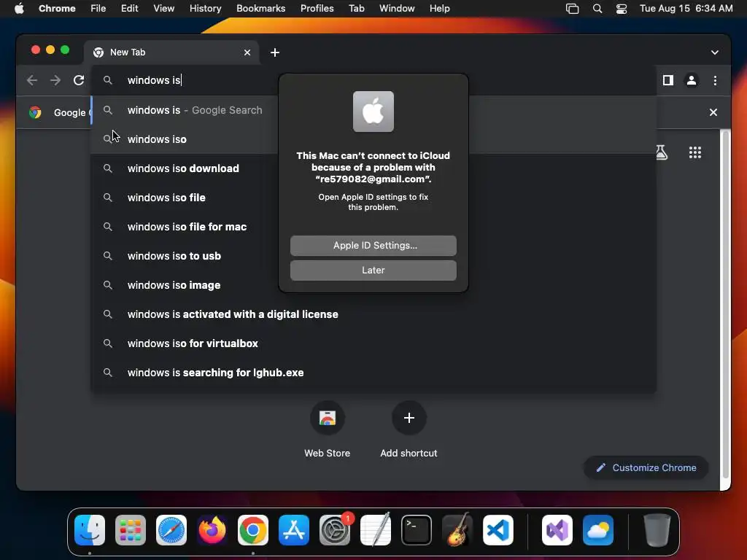Open the Web Store shortcut
The width and height of the screenshot is (747, 560).
328,418
